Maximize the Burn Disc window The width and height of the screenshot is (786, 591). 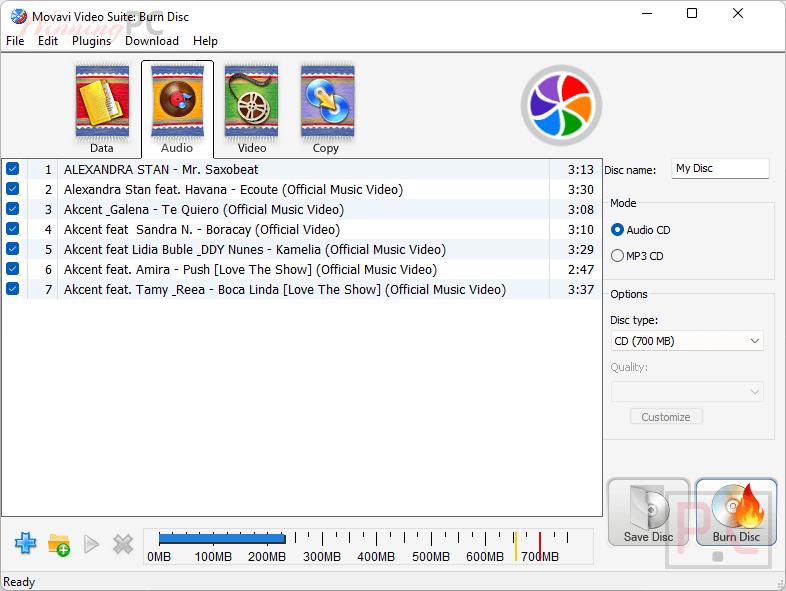(692, 14)
